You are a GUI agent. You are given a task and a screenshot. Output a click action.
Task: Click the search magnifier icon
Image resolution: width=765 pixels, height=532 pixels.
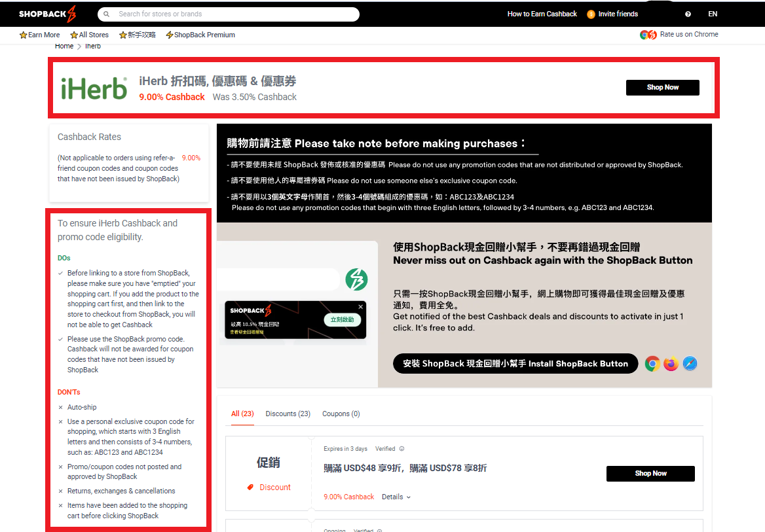tap(106, 14)
